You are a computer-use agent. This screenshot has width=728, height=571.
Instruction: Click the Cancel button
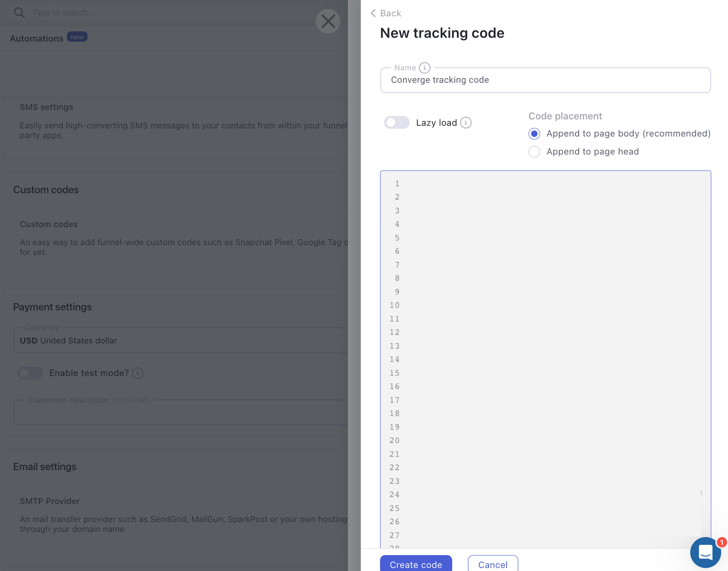coord(492,564)
